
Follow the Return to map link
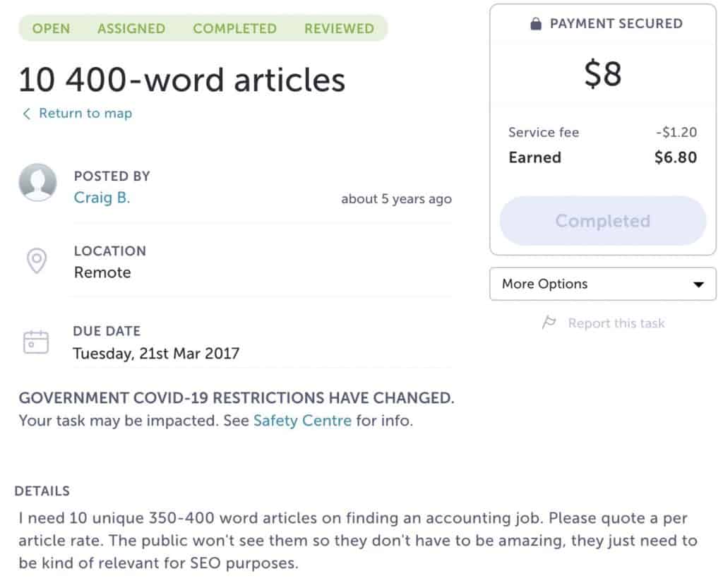pos(85,114)
